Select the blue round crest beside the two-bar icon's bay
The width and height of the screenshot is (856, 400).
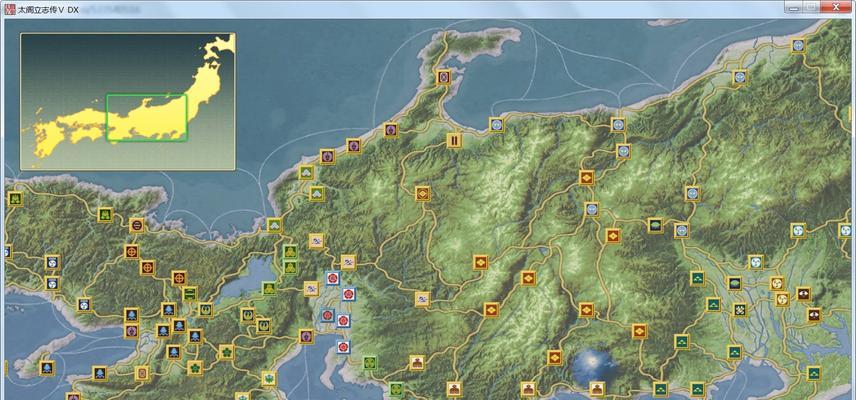click(x=496, y=124)
